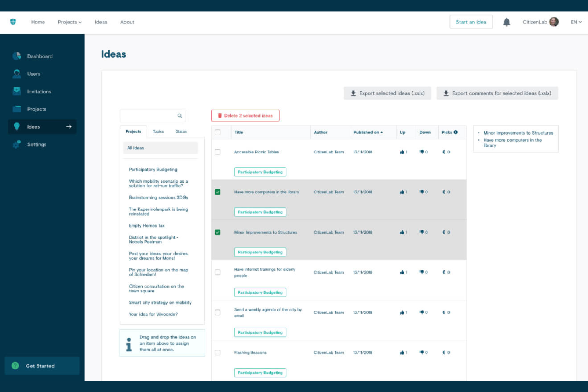Image resolution: width=588 pixels, height=392 pixels.
Task: Click download icon on Export selected ideas
Action: [353, 93]
